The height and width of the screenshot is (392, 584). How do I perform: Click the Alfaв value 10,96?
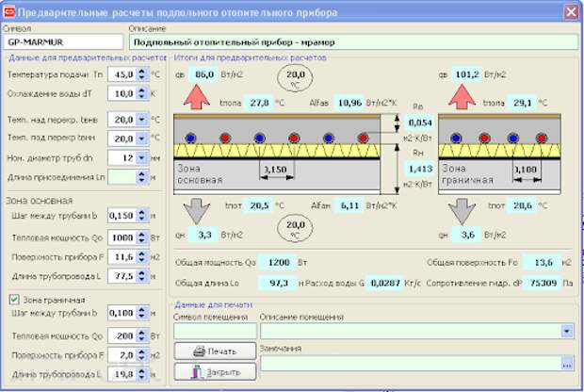coord(349,103)
